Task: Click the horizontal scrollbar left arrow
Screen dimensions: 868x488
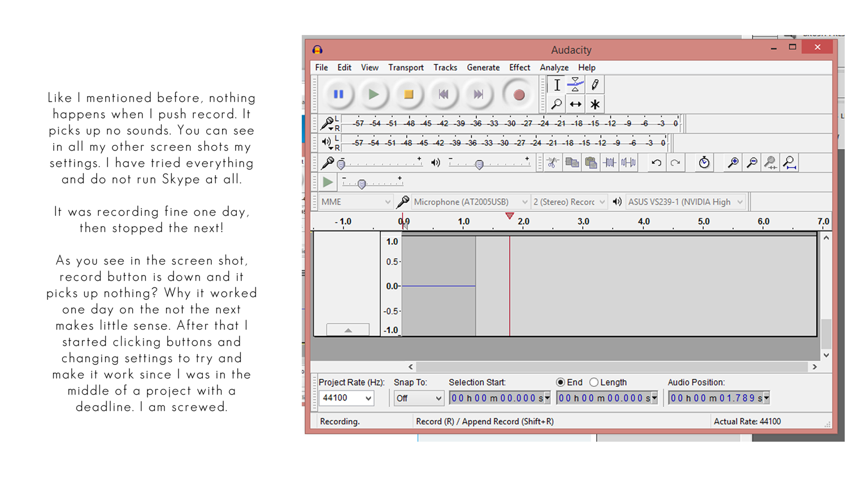Action: point(411,367)
